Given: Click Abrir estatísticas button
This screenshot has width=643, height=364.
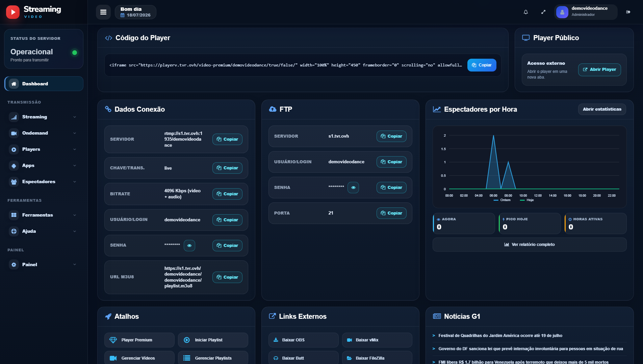Looking at the screenshot, I should [602, 109].
